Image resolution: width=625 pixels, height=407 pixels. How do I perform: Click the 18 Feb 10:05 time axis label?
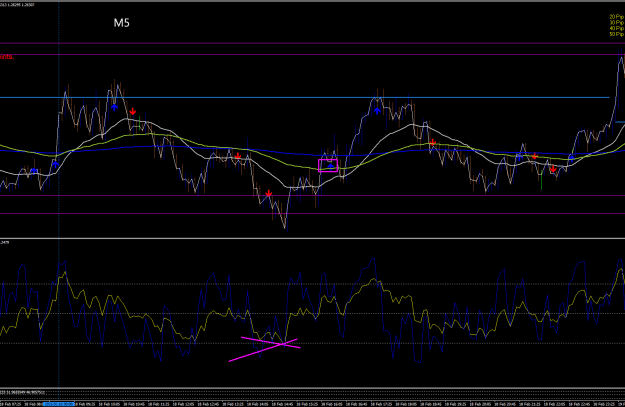click(x=111, y=404)
